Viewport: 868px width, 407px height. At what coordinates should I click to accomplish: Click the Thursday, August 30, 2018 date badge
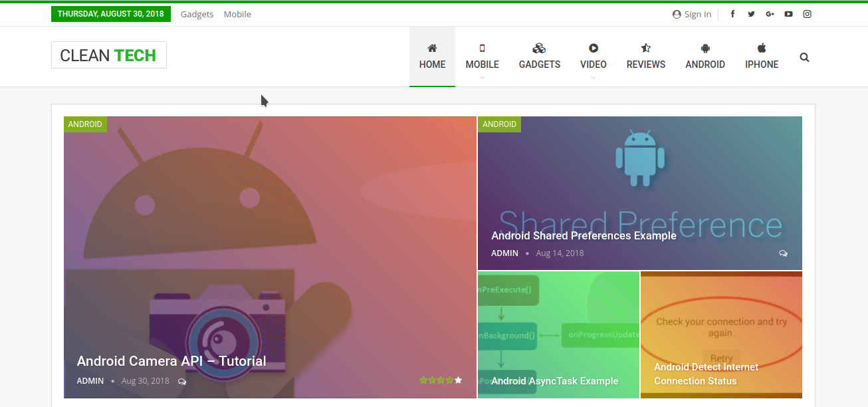coord(111,14)
